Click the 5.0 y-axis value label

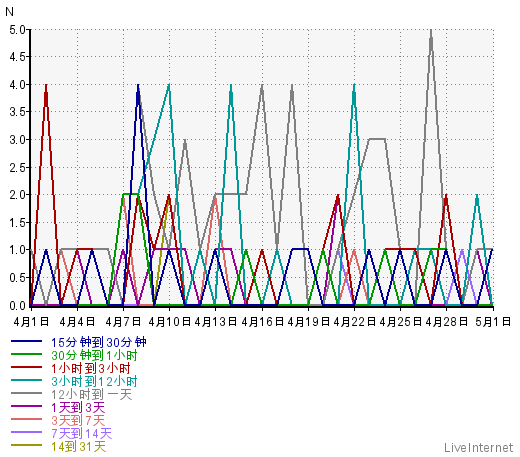[17, 30]
